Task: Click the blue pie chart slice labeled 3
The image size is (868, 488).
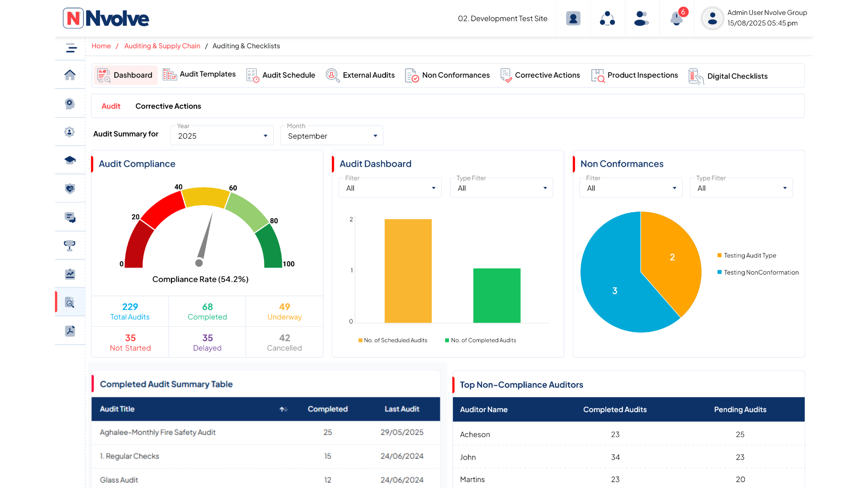Action: [x=615, y=291]
